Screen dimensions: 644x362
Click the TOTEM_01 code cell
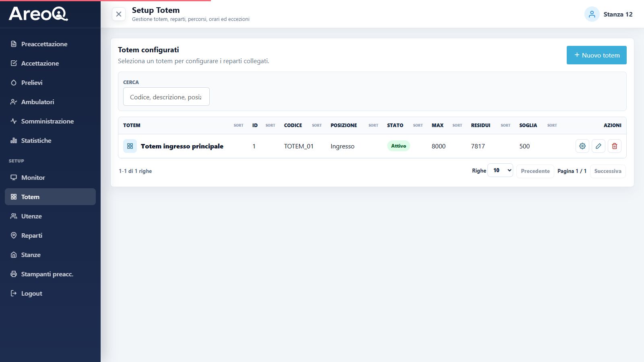(299, 146)
